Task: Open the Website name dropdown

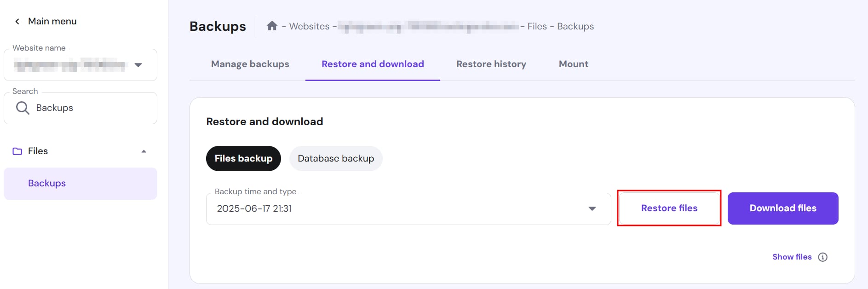Action: pos(138,65)
